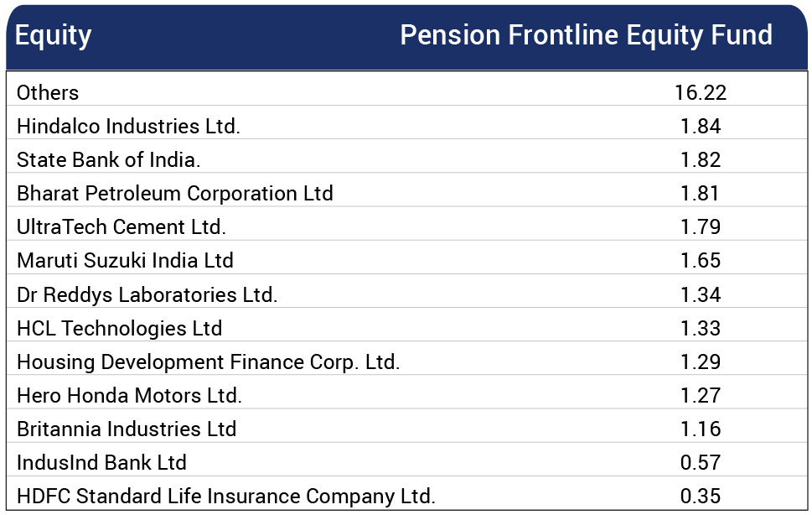812x515 pixels.
Task: Select Maruti Suzuki India Ltd row
Action: (x=406, y=261)
